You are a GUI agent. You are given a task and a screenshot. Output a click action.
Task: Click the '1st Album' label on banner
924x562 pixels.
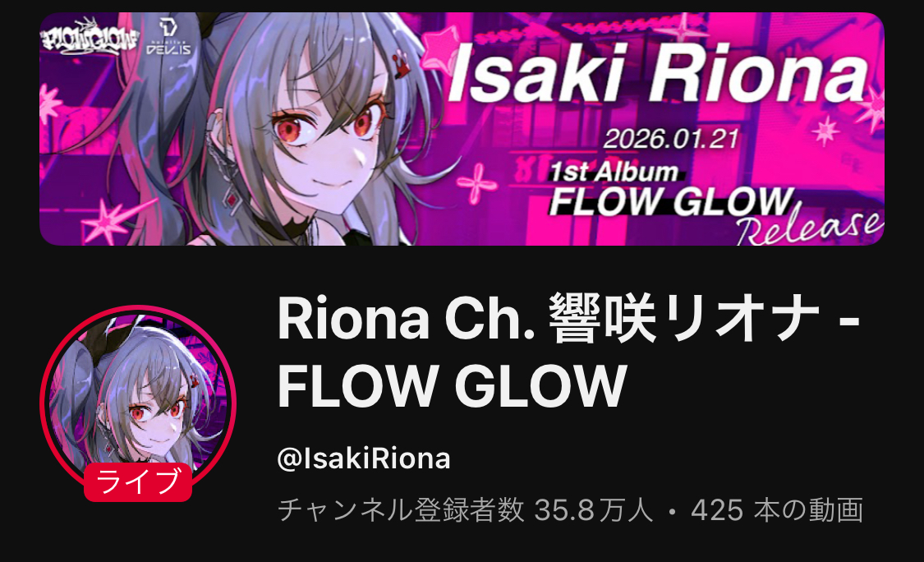[614, 172]
